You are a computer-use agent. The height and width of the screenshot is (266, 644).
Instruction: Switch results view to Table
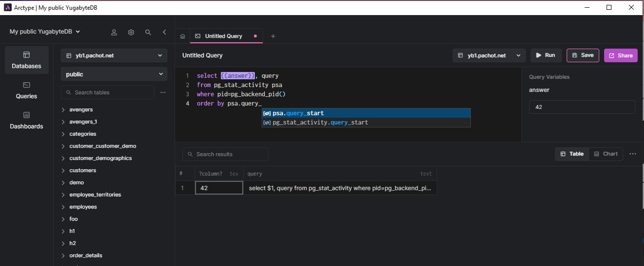[x=572, y=154]
